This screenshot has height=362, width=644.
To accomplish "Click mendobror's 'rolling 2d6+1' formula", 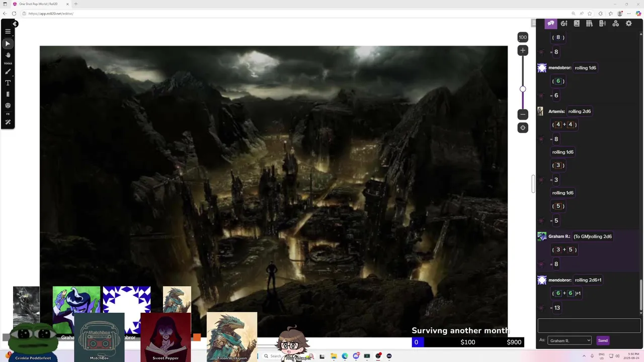I will tap(588, 280).
